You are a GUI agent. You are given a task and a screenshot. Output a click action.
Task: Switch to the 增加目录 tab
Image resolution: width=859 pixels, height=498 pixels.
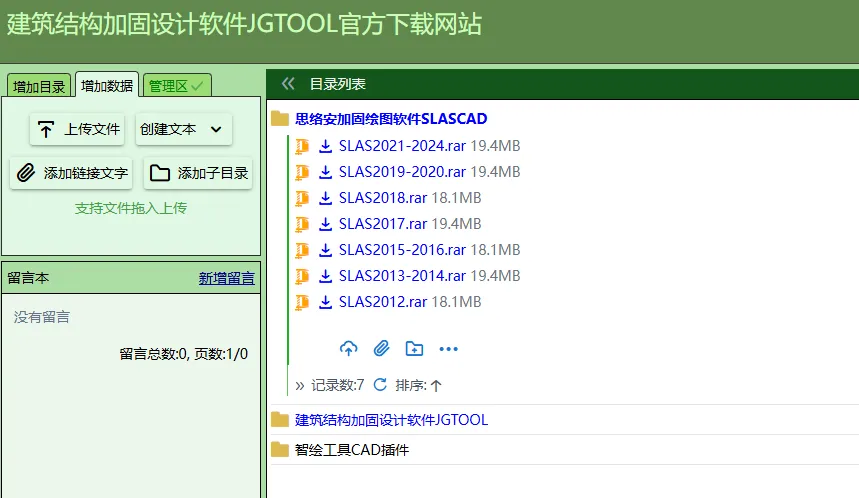pyautogui.click(x=39, y=86)
